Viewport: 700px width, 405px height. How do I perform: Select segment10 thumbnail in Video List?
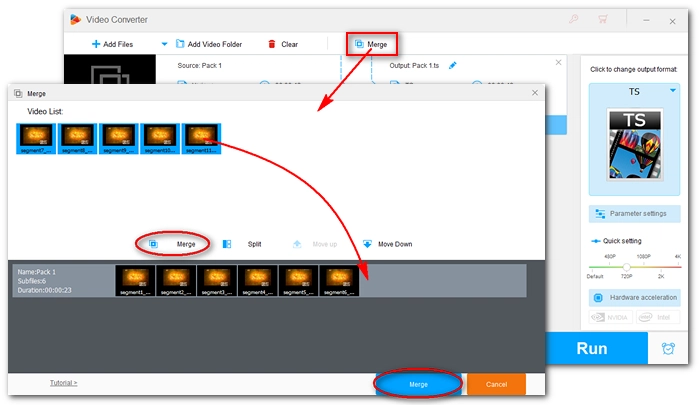pyautogui.click(x=160, y=139)
